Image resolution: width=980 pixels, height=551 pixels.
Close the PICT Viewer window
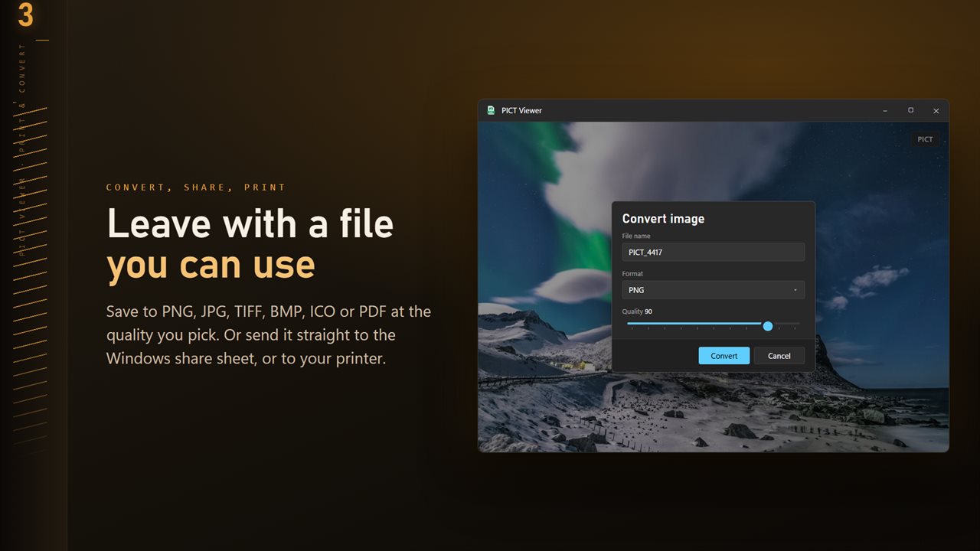click(936, 110)
